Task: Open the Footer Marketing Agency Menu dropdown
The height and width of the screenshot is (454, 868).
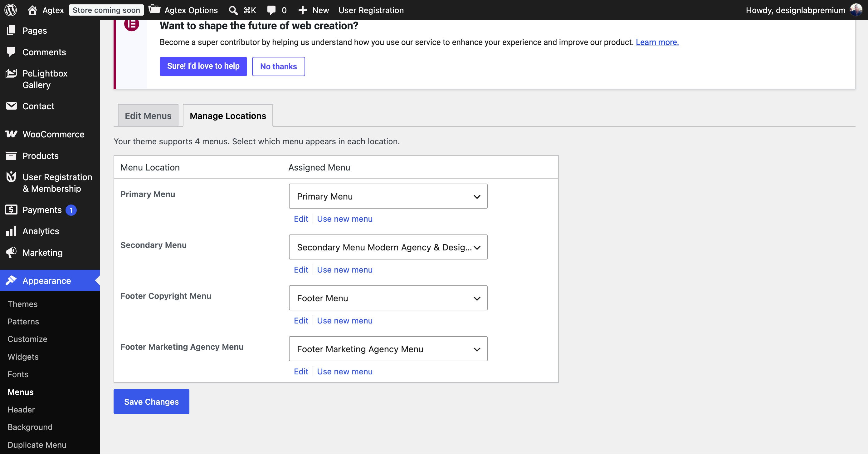Action: pyautogui.click(x=388, y=349)
